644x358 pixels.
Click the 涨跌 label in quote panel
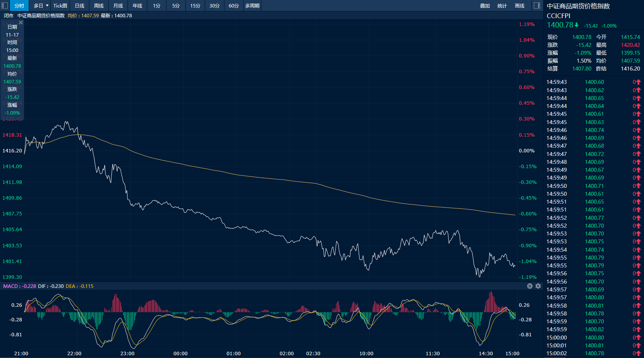(x=553, y=45)
